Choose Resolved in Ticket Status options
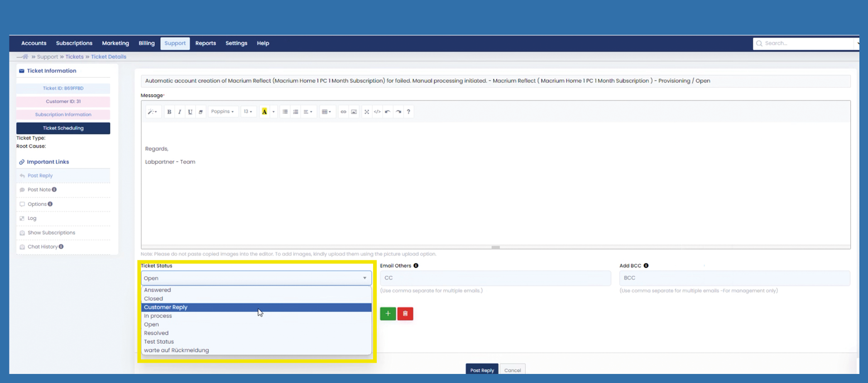Viewport: 868px width, 383px height. pos(156,333)
